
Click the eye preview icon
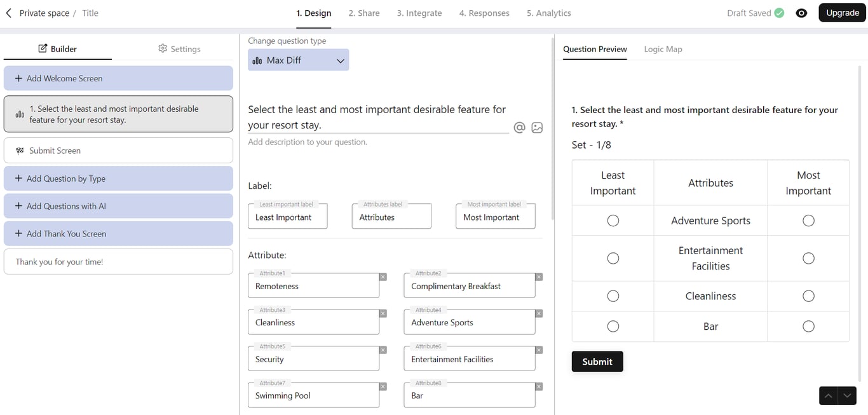tap(801, 13)
